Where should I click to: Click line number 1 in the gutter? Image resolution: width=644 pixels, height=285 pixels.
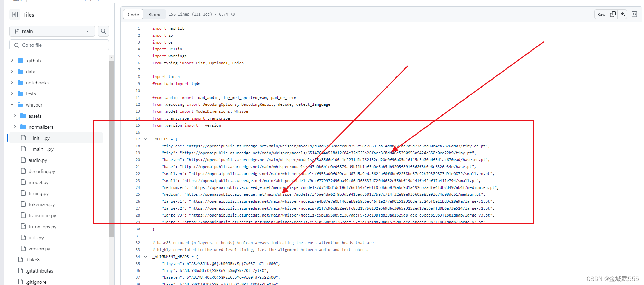pos(139,28)
